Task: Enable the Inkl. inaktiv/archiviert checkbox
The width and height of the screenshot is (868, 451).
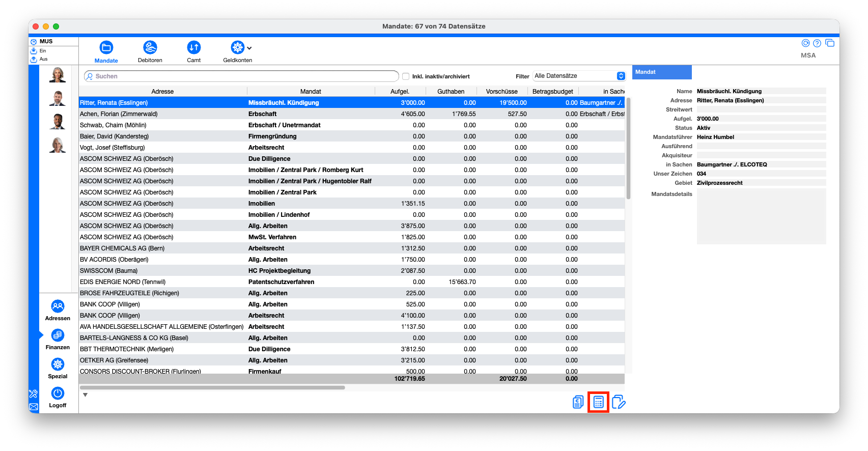Action: [x=406, y=76]
